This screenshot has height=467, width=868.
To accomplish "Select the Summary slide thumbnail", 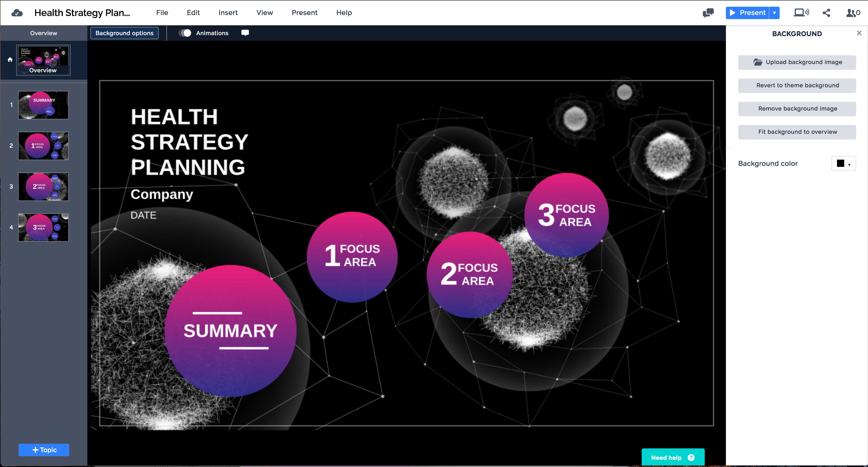I will (x=43, y=105).
